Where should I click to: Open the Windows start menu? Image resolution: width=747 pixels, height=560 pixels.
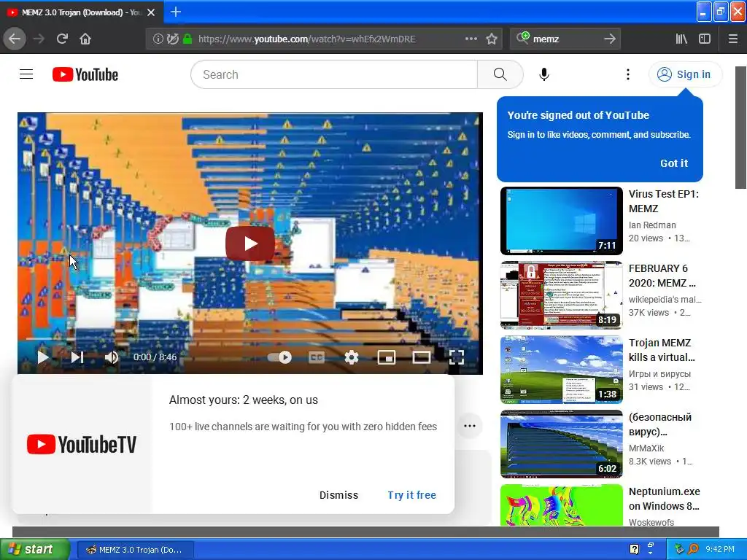click(34, 549)
